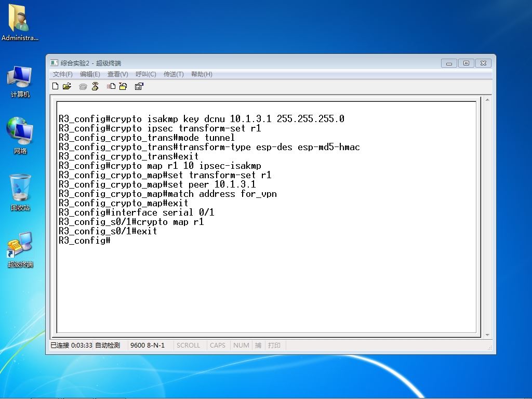532x399 pixels.
Task: Maximize the HyperTerminal window
Action: click(466, 63)
